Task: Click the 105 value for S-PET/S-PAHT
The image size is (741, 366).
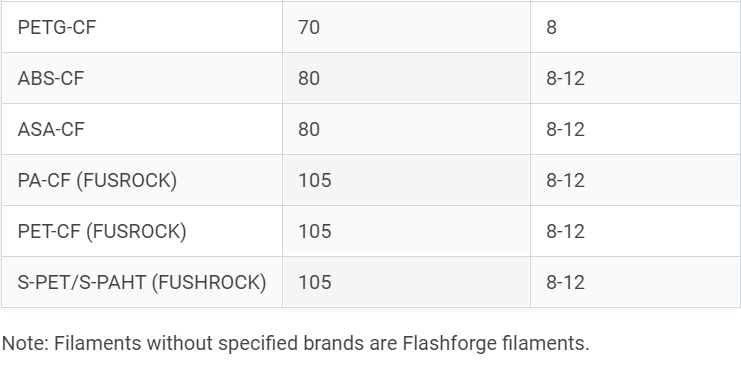Action: click(315, 282)
